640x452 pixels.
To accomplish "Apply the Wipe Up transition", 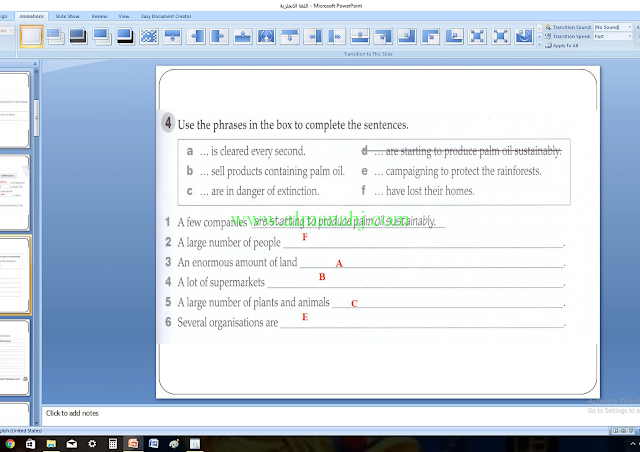I will point(243,36).
